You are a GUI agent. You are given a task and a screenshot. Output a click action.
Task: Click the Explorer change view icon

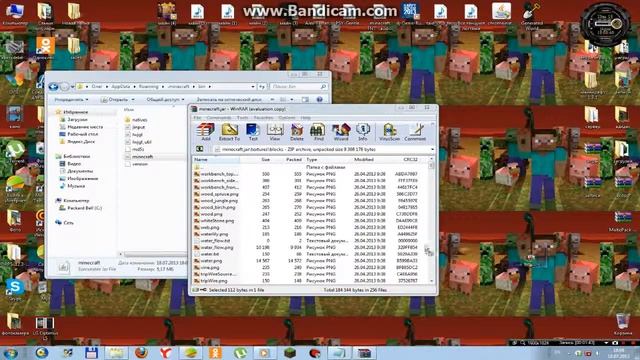[x=283, y=99]
